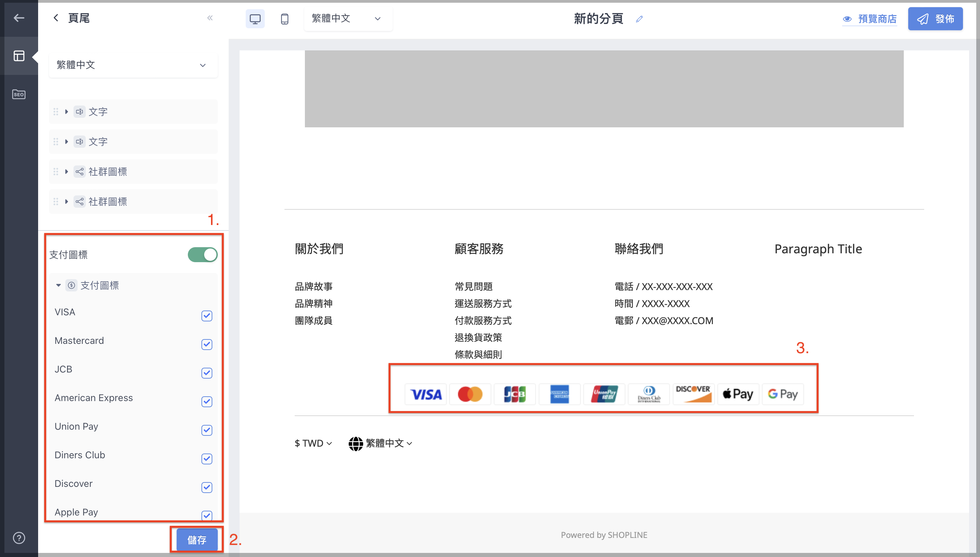980x557 pixels.
Task: Uncheck the American Express checkbox
Action: tap(207, 402)
